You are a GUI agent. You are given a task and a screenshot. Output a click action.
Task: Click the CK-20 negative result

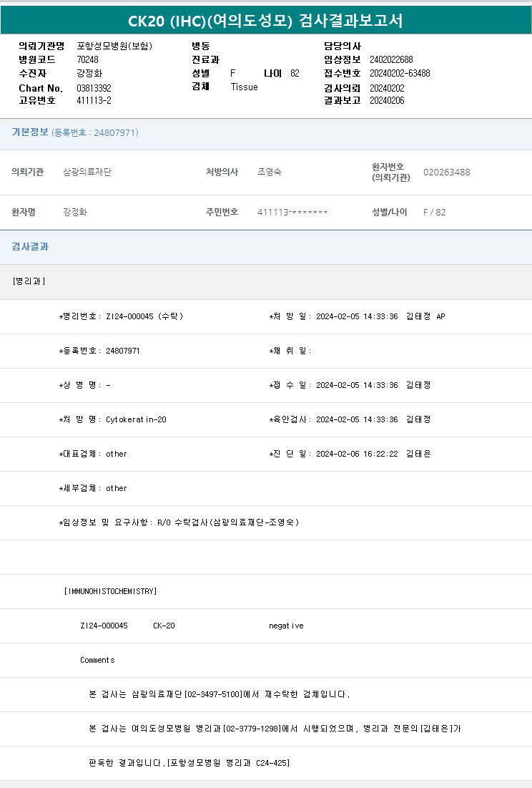286,626
